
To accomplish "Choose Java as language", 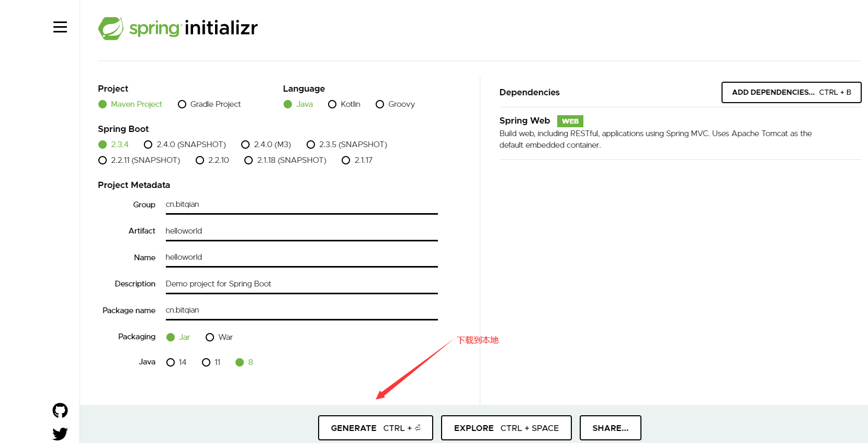I will click(298, 104).
